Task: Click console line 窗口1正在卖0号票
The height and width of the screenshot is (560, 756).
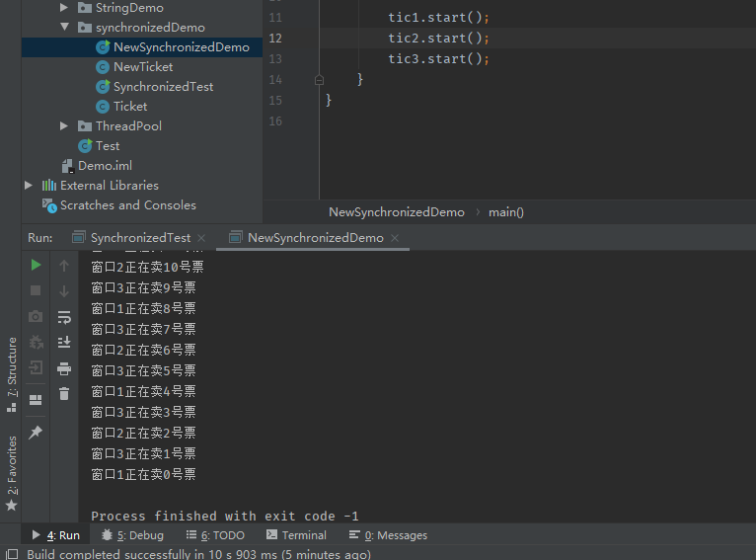Action: (x=144, y=474)
